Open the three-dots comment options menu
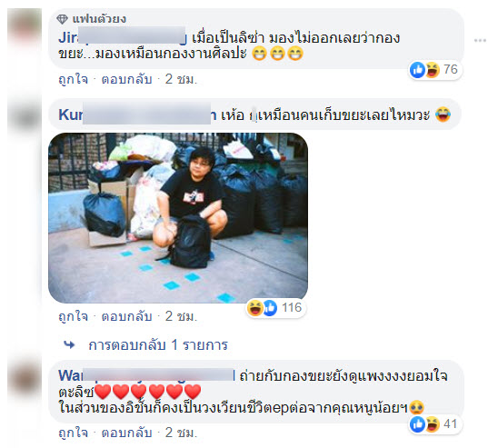 coord(480,40)
